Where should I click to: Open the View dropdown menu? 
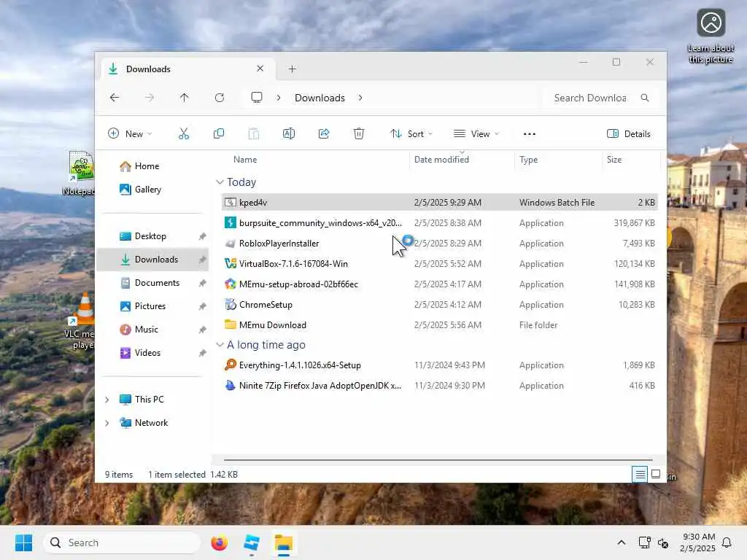point(476,134)
